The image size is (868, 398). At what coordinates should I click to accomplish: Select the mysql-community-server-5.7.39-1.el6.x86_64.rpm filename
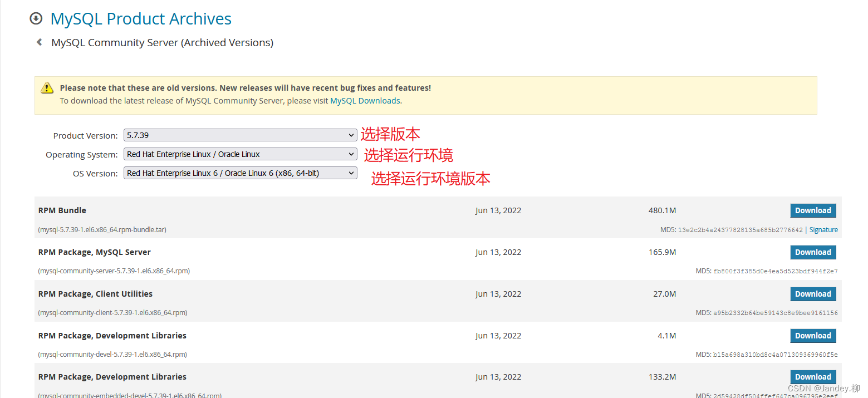coord(114,271)
